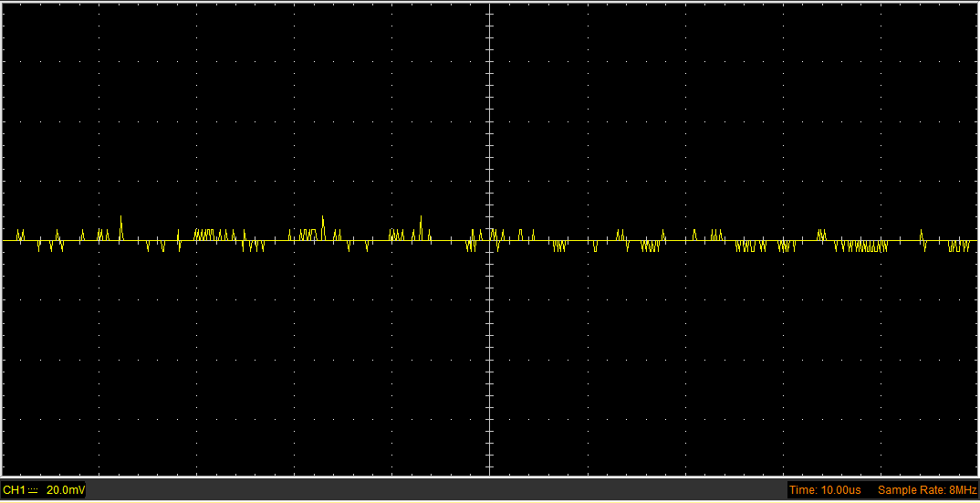
Task: Click the bottom end of vertical center axis
Action: pos(490,474)
